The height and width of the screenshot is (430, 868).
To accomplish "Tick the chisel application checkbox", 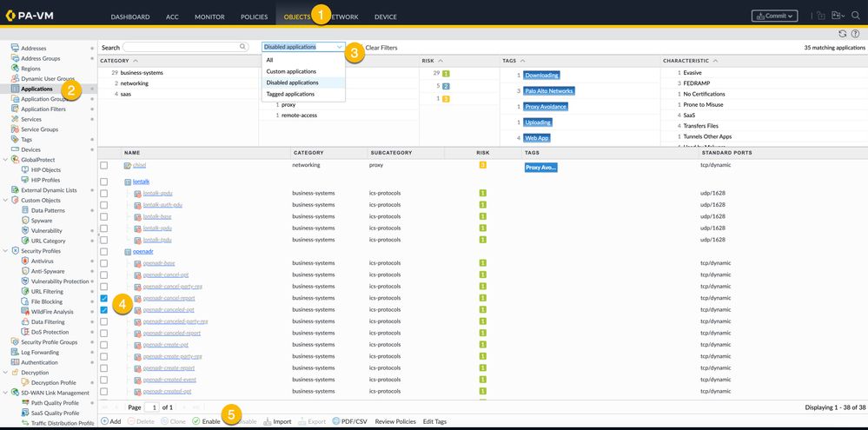I will click(104, 165).
